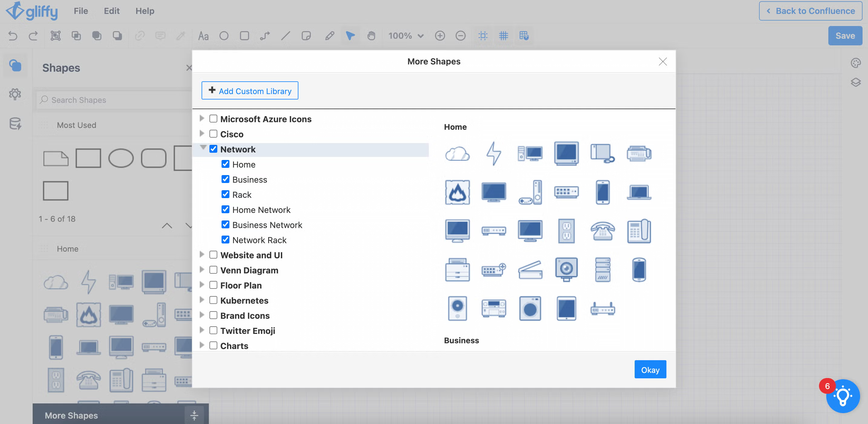The image size is (868, 424).
Task: Click the Home section header in Shapes
Action: tap(113, 249)
